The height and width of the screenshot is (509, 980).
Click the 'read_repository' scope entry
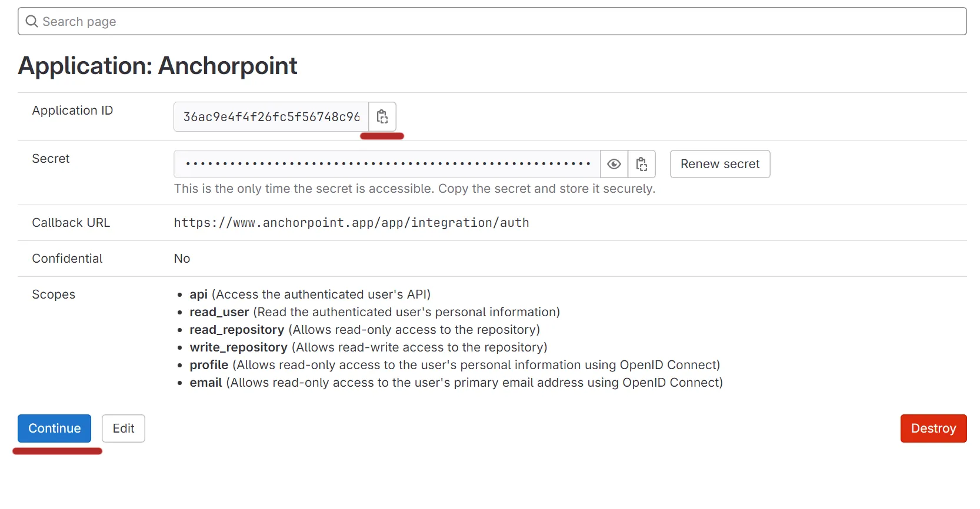(365, 330)
